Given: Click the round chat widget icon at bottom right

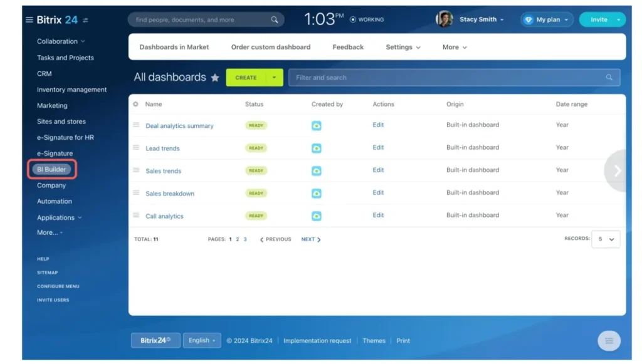Looking at the screenshot, I should tap(608, 341).
